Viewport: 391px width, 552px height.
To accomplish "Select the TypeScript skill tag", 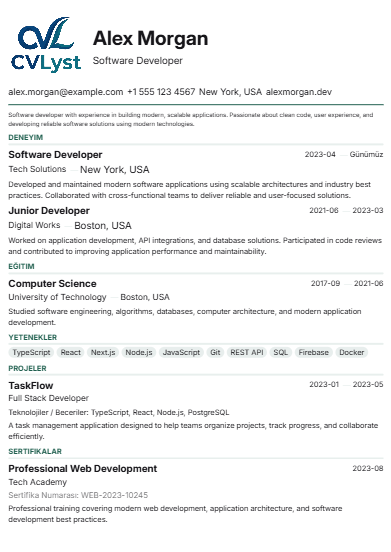I will pos(31,352).
